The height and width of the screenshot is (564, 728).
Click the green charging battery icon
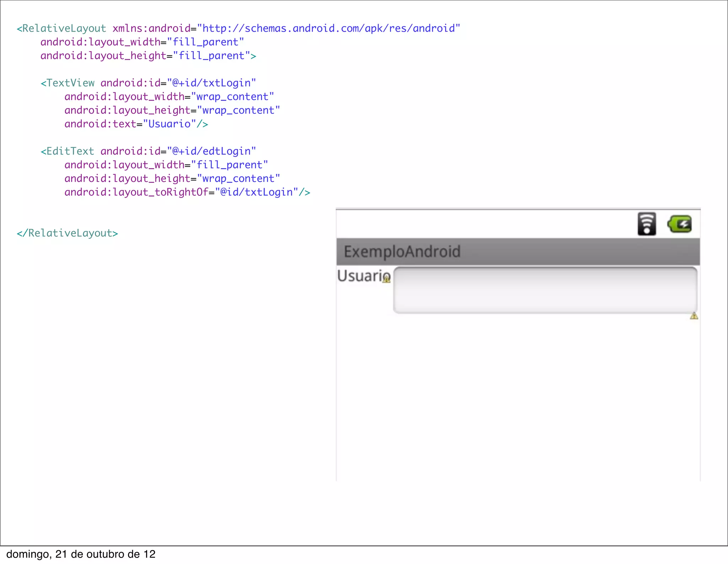click(x=680, y=224)
